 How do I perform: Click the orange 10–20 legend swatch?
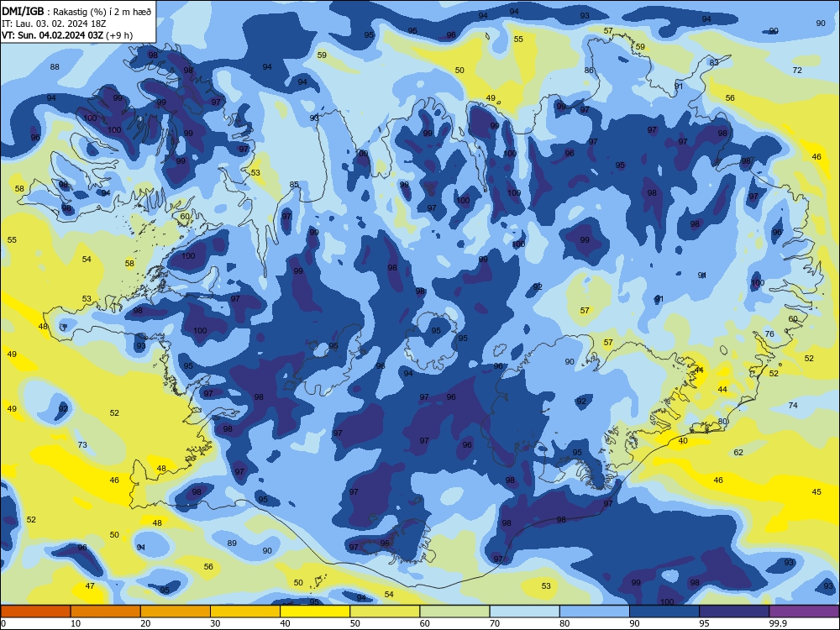click(106, 612)
